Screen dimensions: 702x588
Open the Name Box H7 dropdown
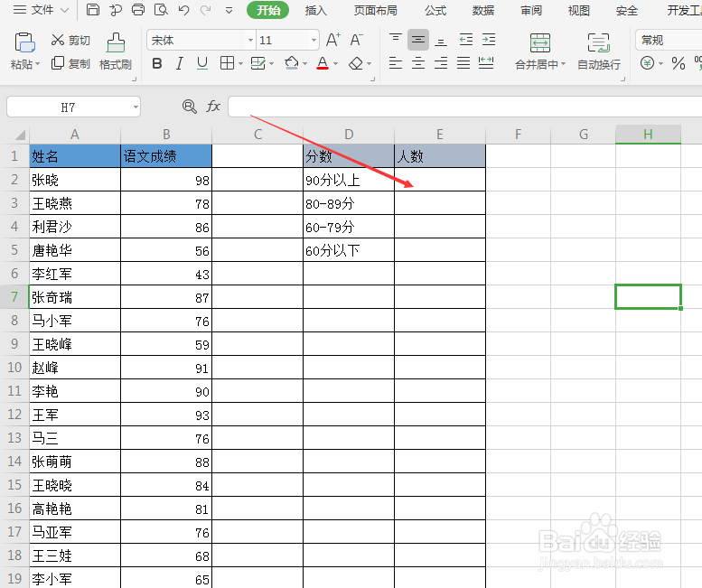coord(136,107)
